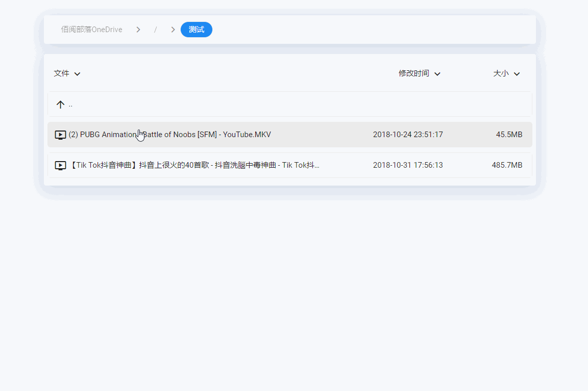This screenshot has height=391, width=588.
Task: Click video icon of Tik Tok抖音神曲 file
Action: 60,166
